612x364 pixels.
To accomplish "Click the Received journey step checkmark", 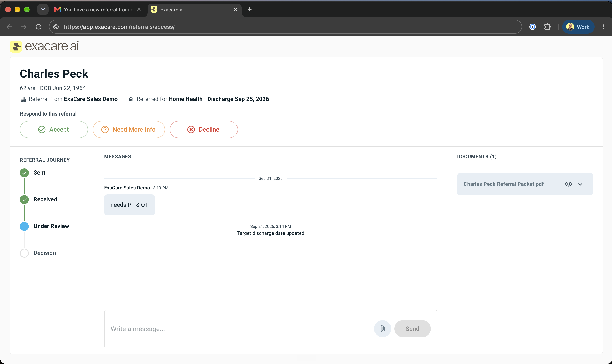I will [24, 199].
